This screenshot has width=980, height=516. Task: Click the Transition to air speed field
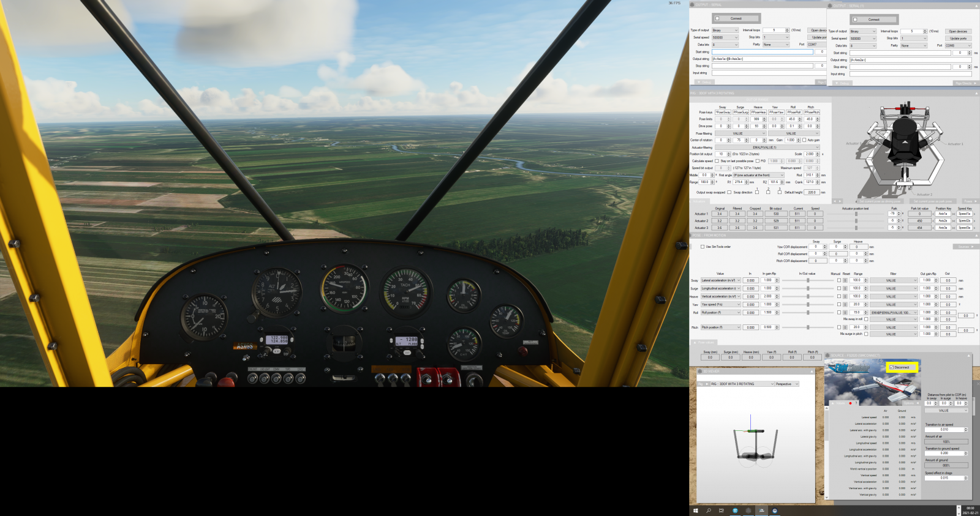click(946, 429)
